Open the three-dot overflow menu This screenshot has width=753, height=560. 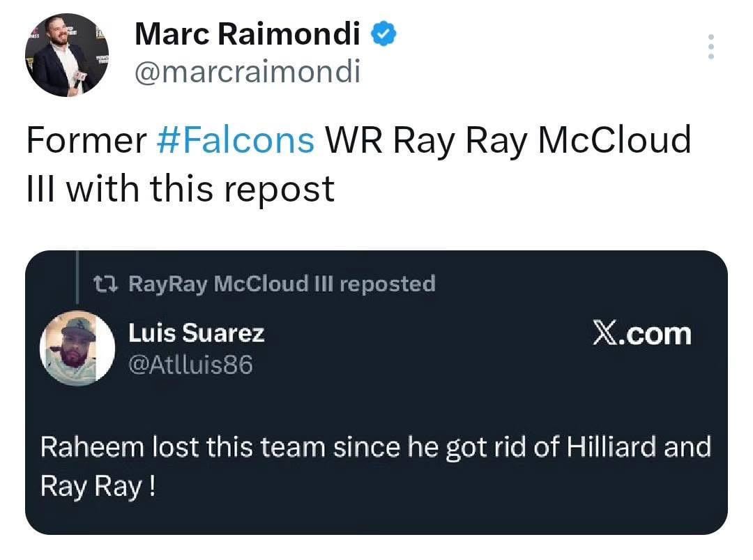tap(710, 46)
